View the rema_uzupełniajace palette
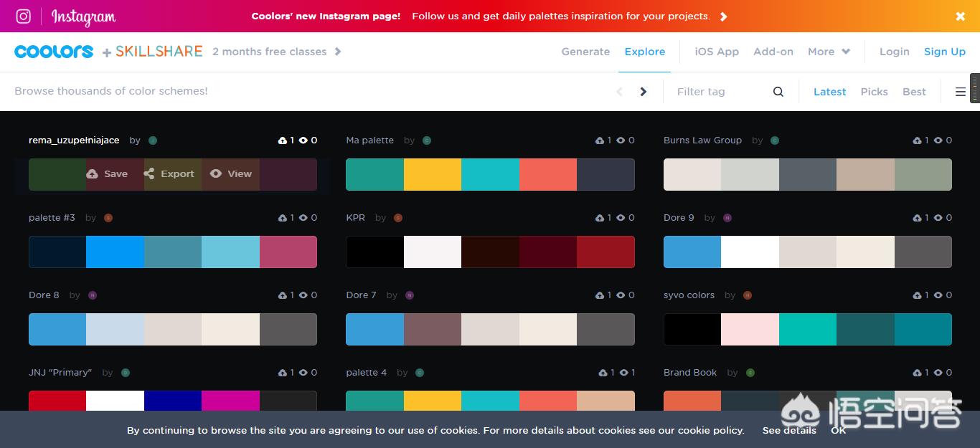Screen dimensions: 980x448 point(231,174)
